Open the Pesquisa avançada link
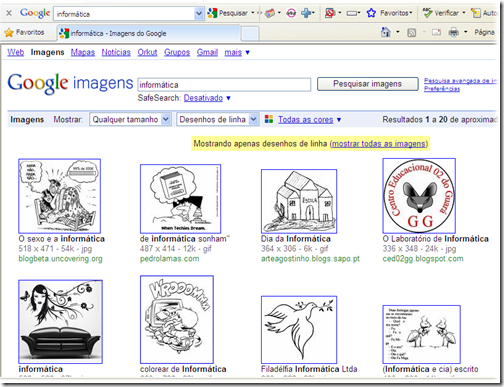This screenshot has height=387, width=504. [460, 81]
